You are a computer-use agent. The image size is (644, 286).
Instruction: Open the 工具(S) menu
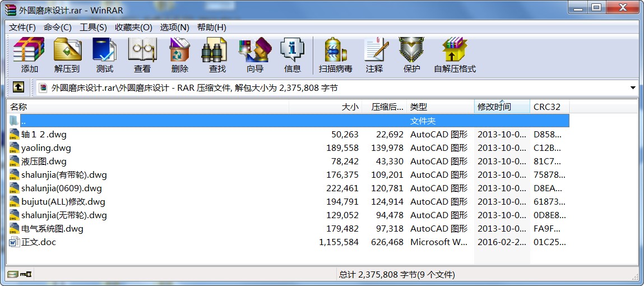pos(93,27)
